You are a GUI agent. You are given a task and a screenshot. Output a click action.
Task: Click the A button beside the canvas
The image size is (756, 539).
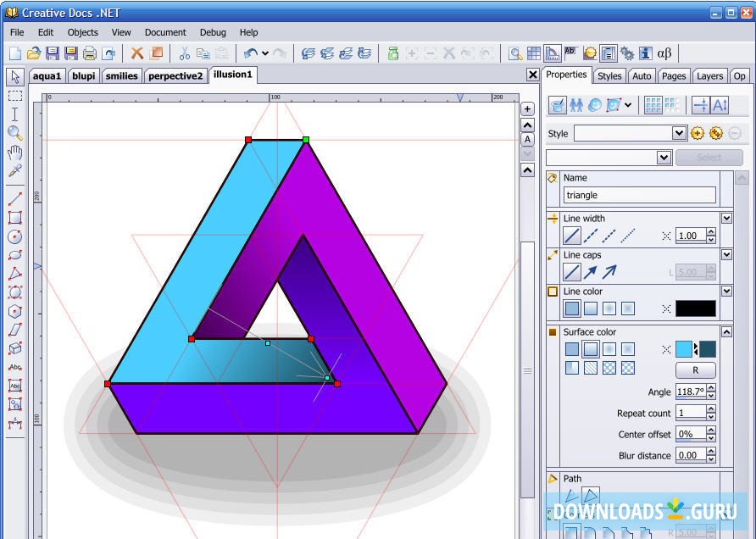pos(527,139)
